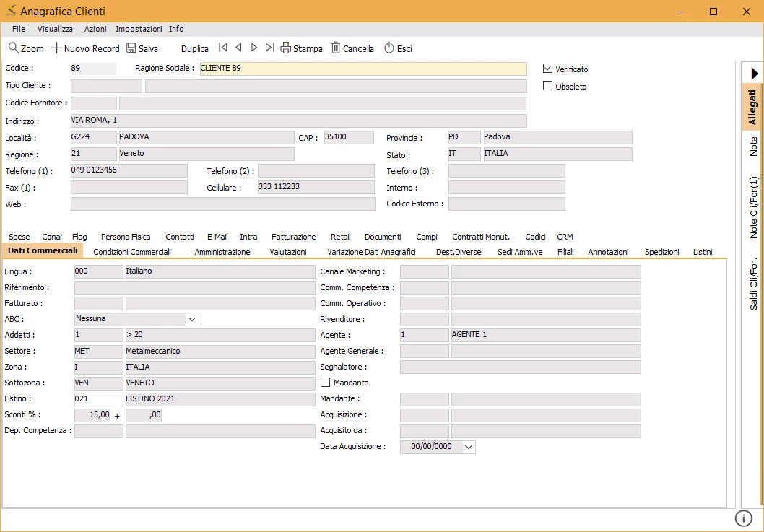Open the info icon at the bottom right

click(744, 518)
